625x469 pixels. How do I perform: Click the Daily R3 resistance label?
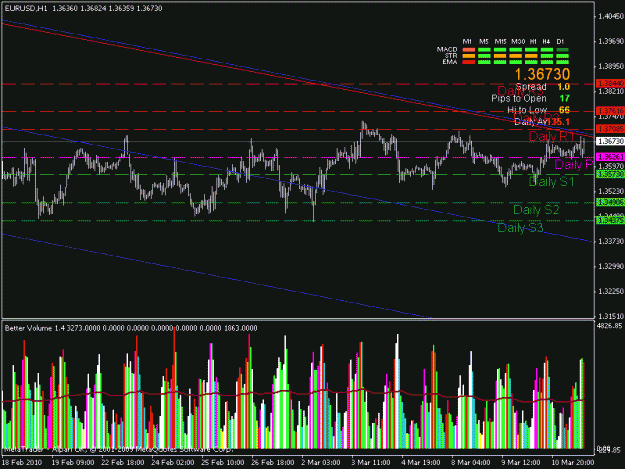[520, 91]
